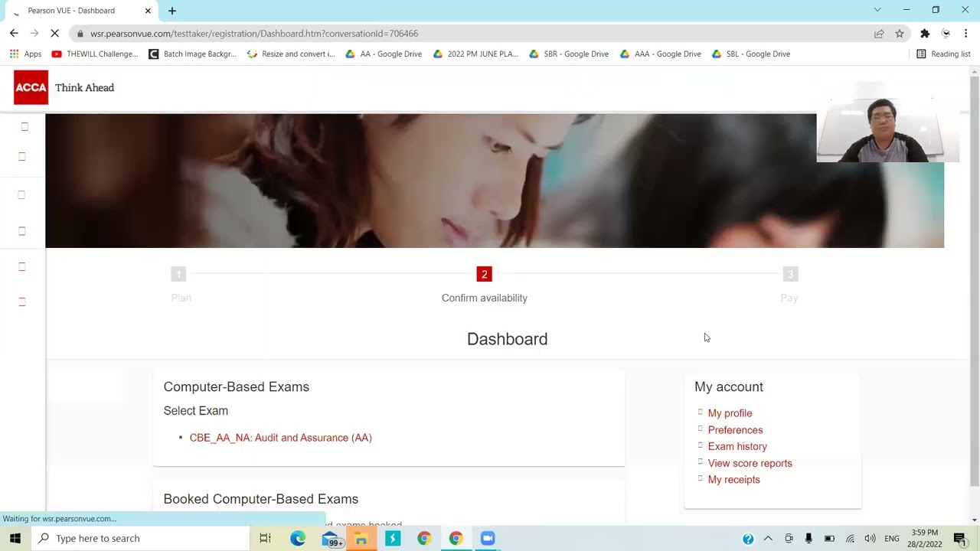The image size is (980, 551).
Task: Open the Chrome extensions menu
Action: [925, 34]
